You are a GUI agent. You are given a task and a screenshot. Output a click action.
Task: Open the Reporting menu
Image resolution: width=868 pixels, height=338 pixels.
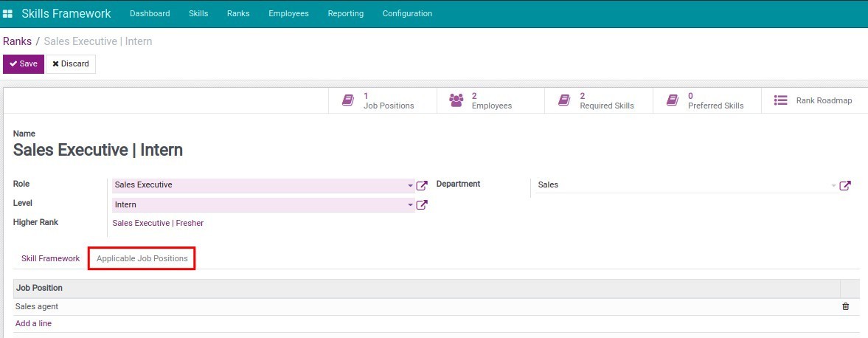(345, 13)
